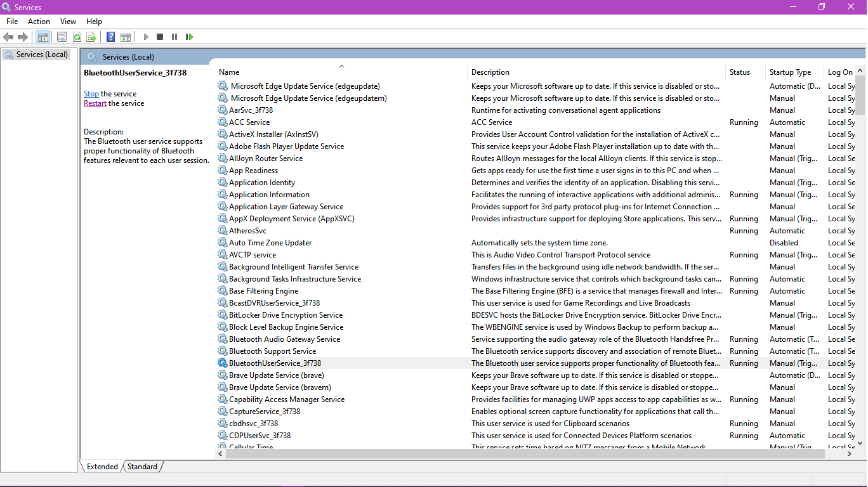The width and height of the screenshot is (868, 487).
Task: Start a service using the play toolbar icon
Action: (145, 36)
